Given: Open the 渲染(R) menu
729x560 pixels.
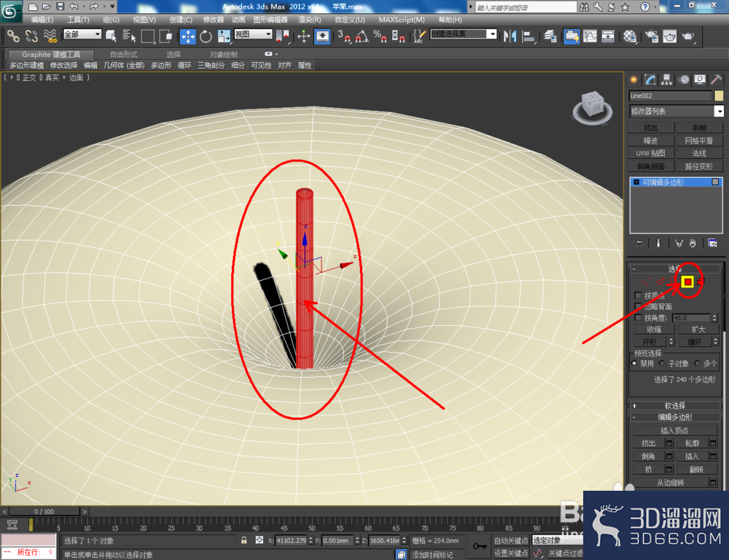Looking at the screenshot, I should point(309,20).
